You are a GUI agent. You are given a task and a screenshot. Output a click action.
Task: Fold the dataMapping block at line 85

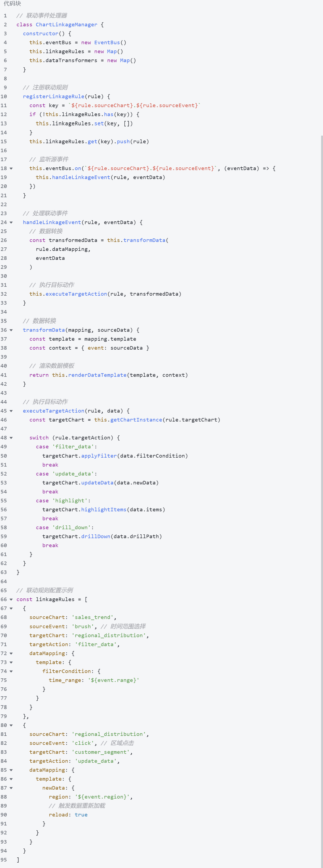click(x=11, y=770)
